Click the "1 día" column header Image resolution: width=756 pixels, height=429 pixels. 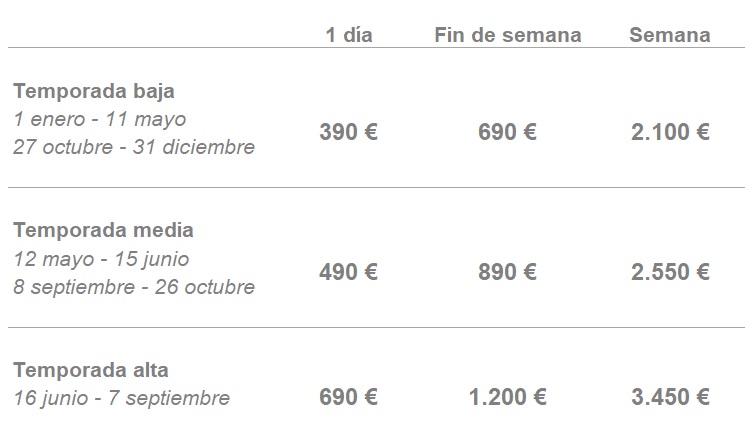tap(349, 35)
